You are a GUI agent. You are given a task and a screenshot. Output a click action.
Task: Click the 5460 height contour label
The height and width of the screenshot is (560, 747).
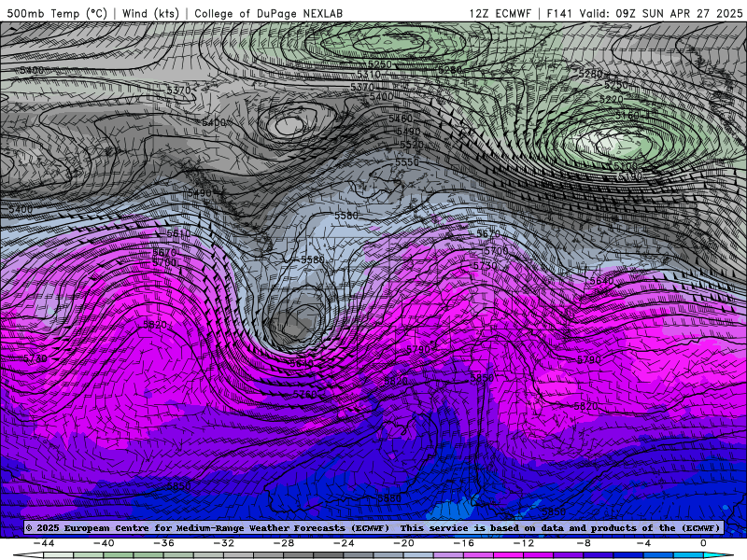(x=401, y=119)
